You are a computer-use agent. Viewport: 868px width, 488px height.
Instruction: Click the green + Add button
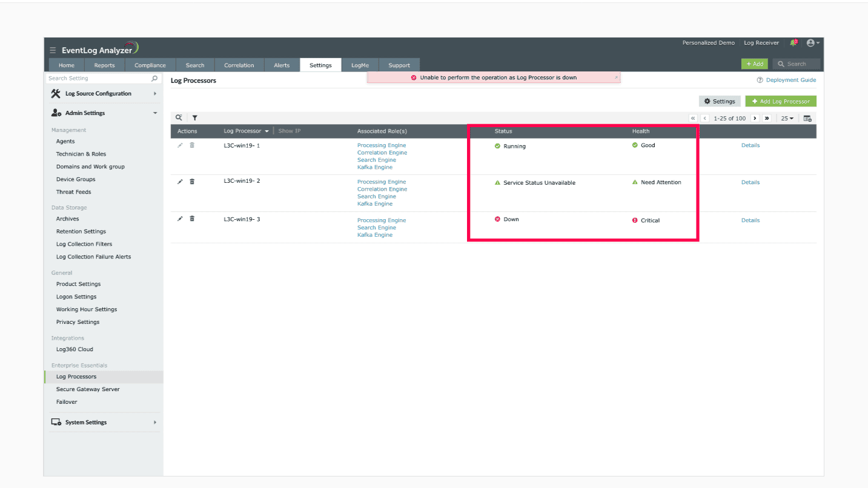(x=755, y=64)
